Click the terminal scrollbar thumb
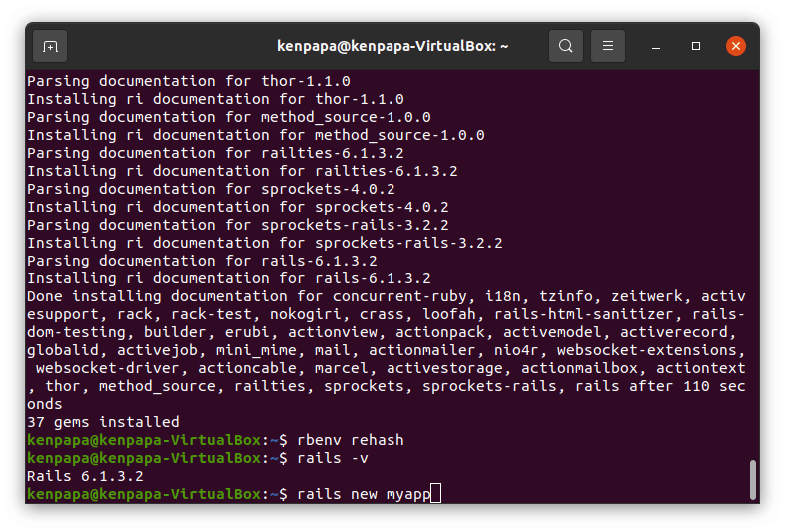Viewport: 785px width, 532px height. click(x=752, y=479)
